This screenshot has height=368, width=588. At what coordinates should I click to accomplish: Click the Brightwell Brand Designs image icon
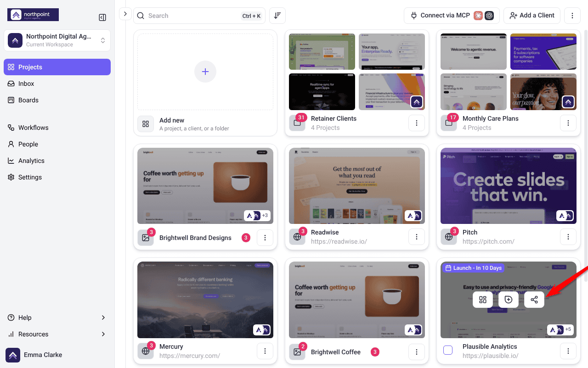pos(146,238)
